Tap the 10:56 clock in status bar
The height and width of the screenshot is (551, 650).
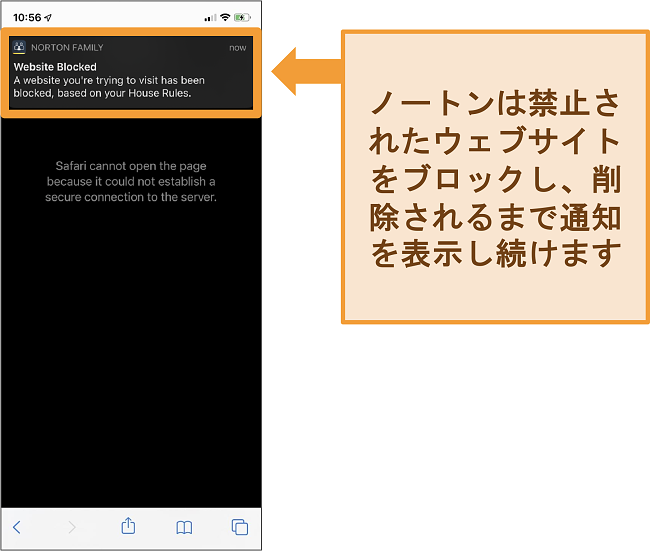(x=27, y=17)
